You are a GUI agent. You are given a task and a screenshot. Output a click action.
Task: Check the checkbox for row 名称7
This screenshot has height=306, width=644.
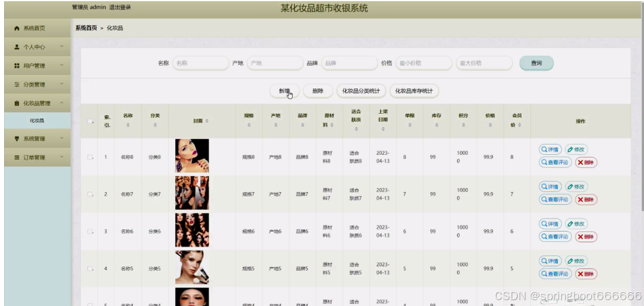point(90,194)
